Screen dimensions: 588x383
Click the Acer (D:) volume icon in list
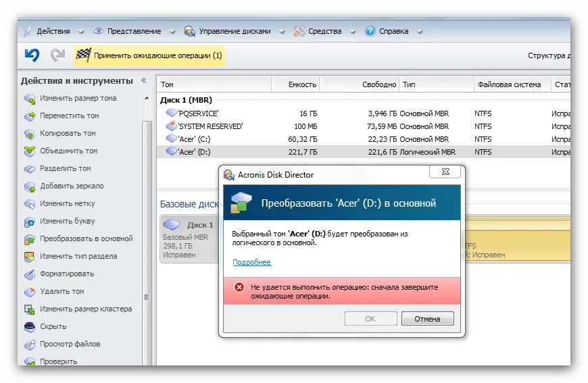pyautogui.click(x=172, y=151)
